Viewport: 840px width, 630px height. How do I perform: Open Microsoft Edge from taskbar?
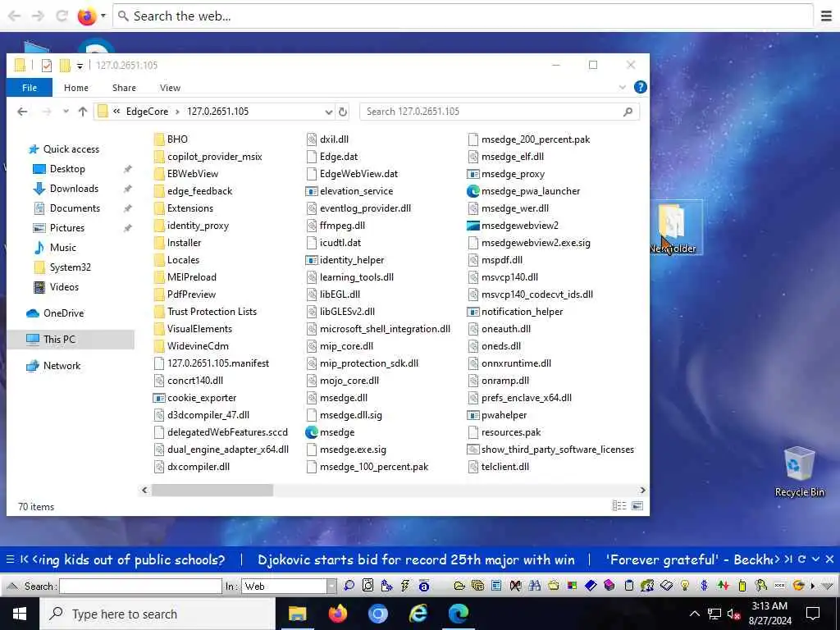point(458,614)
